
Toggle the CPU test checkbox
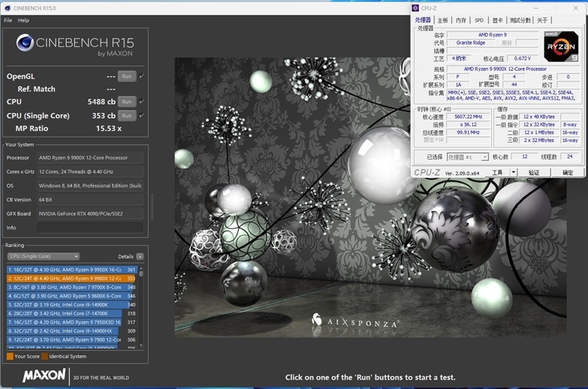coord(141,101)
